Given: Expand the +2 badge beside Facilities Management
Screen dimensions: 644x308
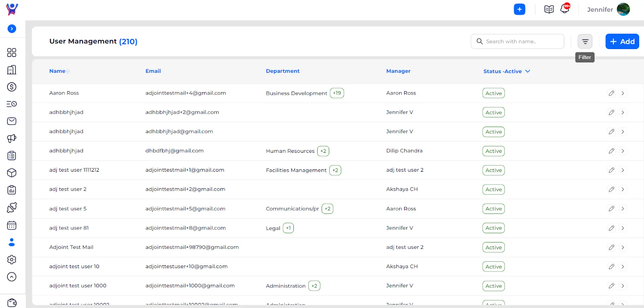Looking at the screenshot, I should pyautogui.click(x=335, y=170).
